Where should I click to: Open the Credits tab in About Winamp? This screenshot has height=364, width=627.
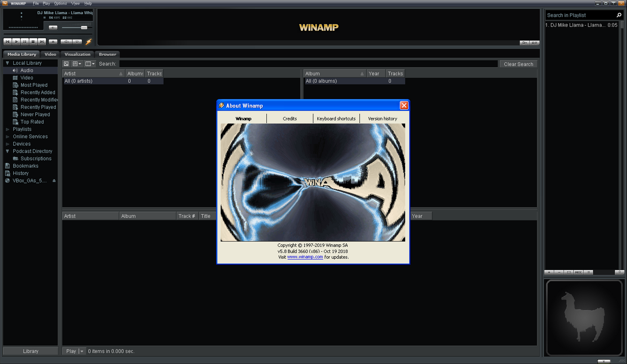pos(289,119)
